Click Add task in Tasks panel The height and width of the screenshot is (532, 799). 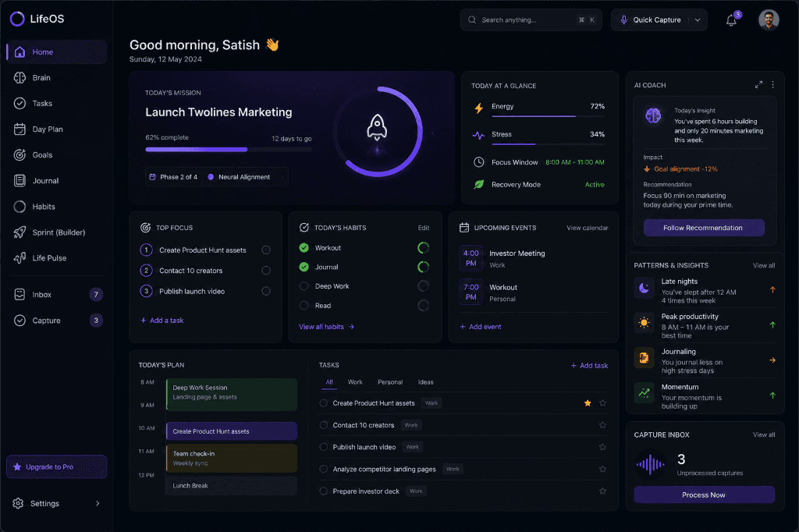point(590,365)
